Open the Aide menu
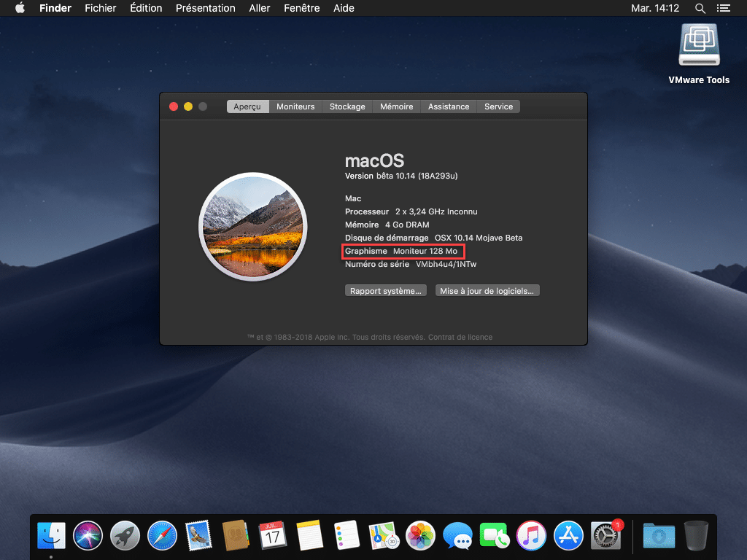The image size is (747, 560). [344, 8]
